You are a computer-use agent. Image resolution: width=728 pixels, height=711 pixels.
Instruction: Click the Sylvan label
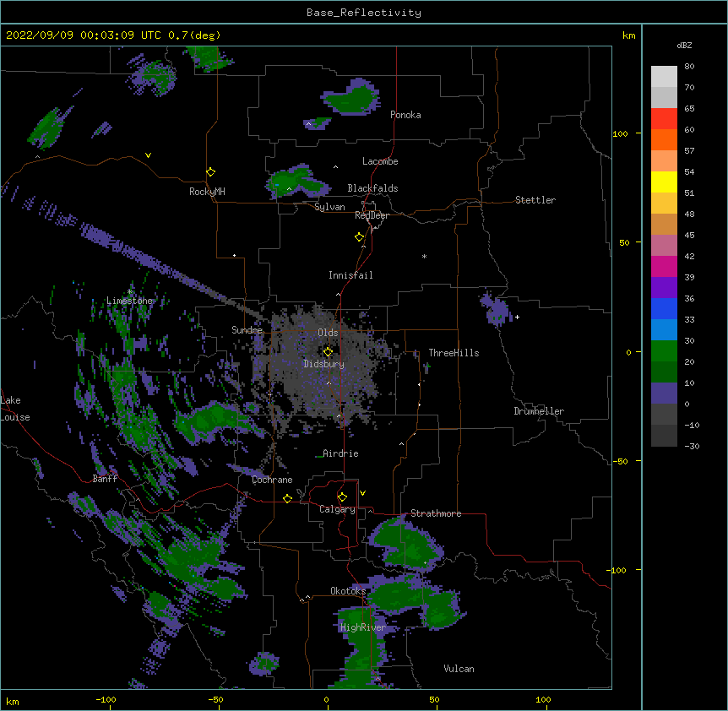click(329, 207)
